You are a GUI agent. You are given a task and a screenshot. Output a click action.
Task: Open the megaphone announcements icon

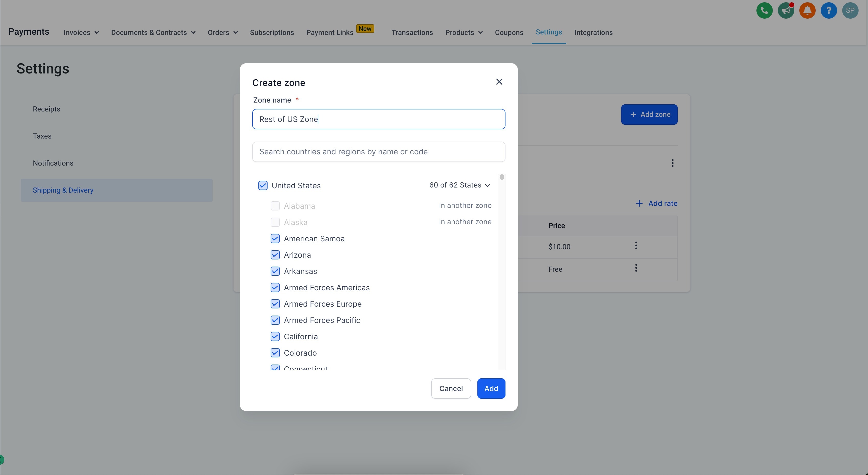point(786,11)
